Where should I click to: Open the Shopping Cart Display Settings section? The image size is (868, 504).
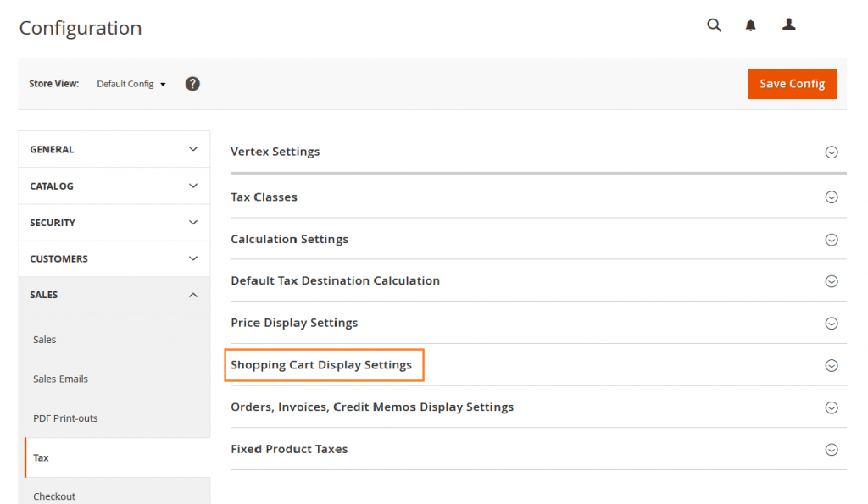click(324, 364)
